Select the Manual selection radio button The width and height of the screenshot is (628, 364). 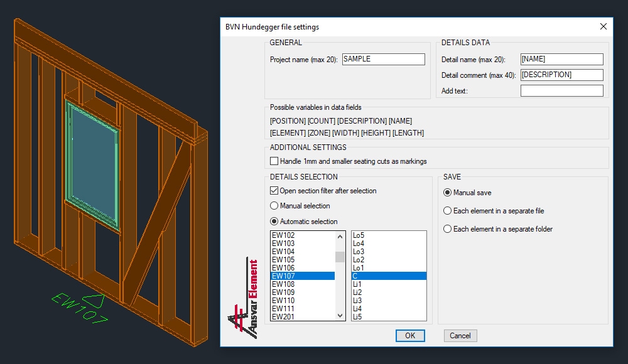click(x=274, y=206)
